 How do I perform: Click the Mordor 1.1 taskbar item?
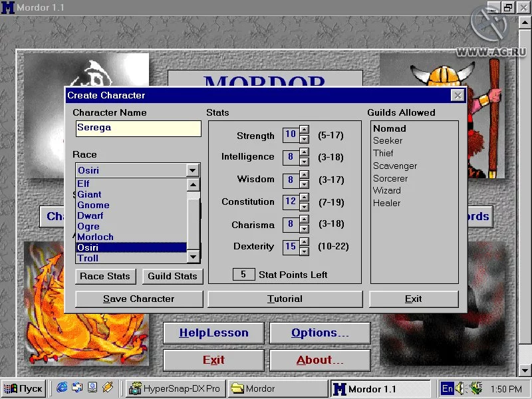coord(380,388)
